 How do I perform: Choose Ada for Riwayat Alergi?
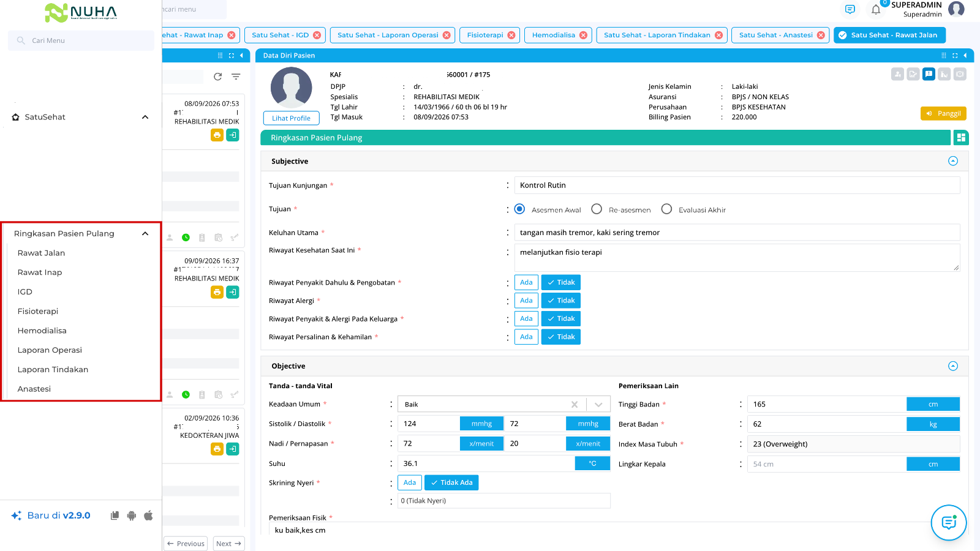pos(526,301)
